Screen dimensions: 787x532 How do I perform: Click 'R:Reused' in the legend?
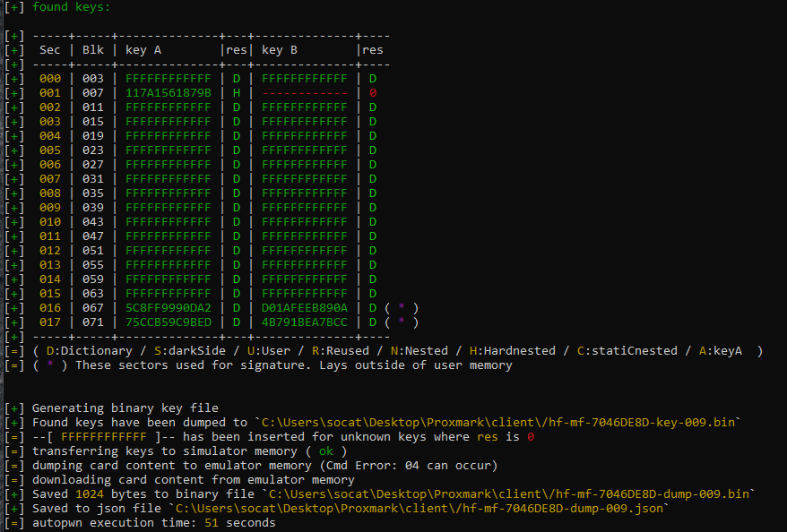coord(341,351)
